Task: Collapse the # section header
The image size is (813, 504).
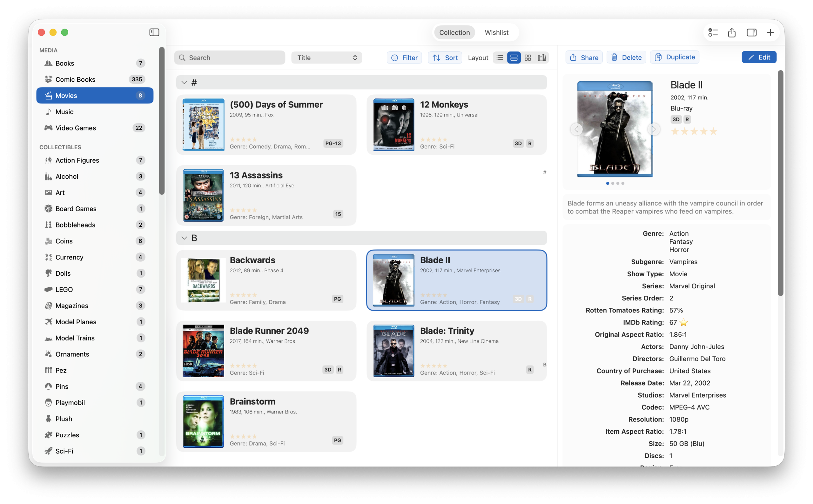Action: (x=184, y=82)
